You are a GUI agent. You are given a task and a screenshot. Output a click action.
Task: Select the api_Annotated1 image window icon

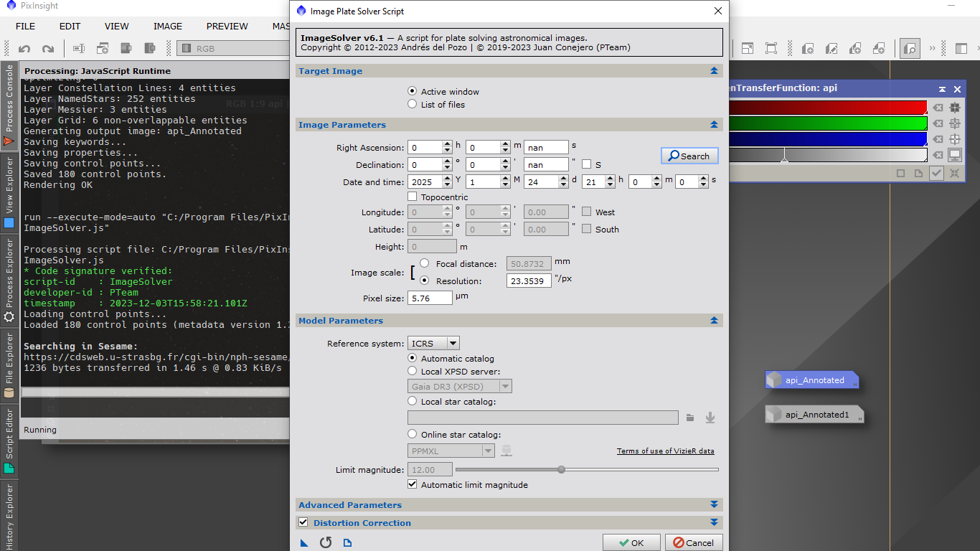coord(814,415)
